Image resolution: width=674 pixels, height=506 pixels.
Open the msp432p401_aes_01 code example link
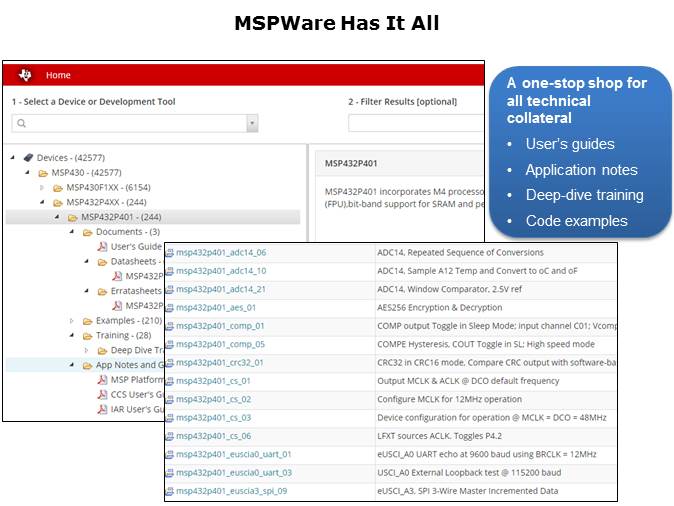pos(216,307)
